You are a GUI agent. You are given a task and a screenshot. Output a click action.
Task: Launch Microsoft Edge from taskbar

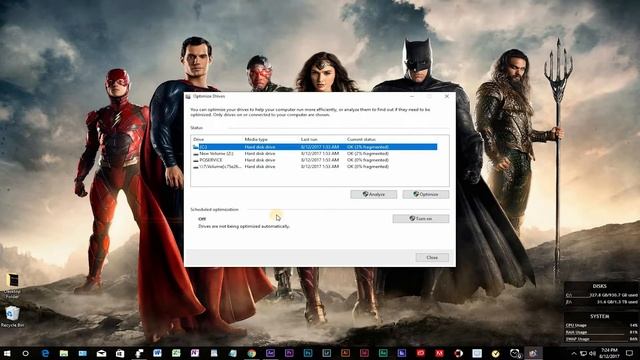[45, 353]
